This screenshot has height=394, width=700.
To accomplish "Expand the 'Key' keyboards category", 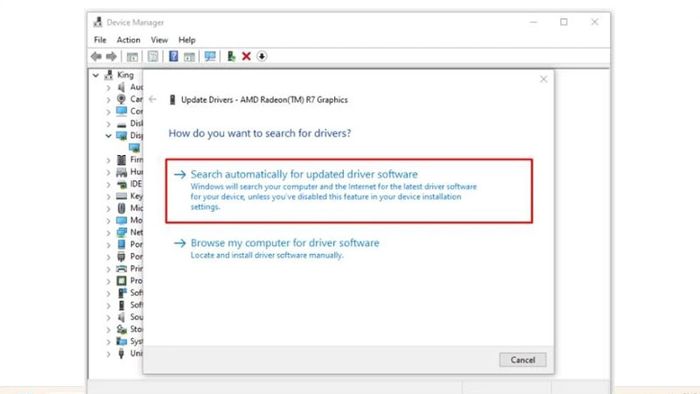I will (108, 196).
